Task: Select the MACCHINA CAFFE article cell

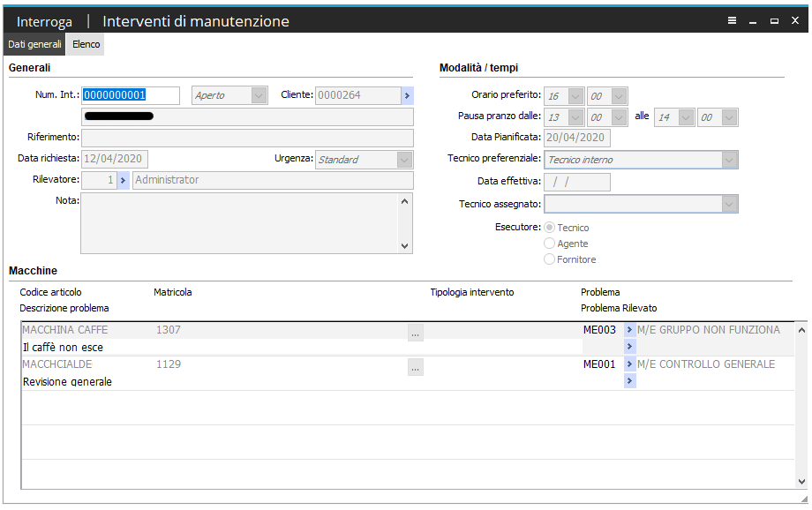Action: tap(65, 330)
